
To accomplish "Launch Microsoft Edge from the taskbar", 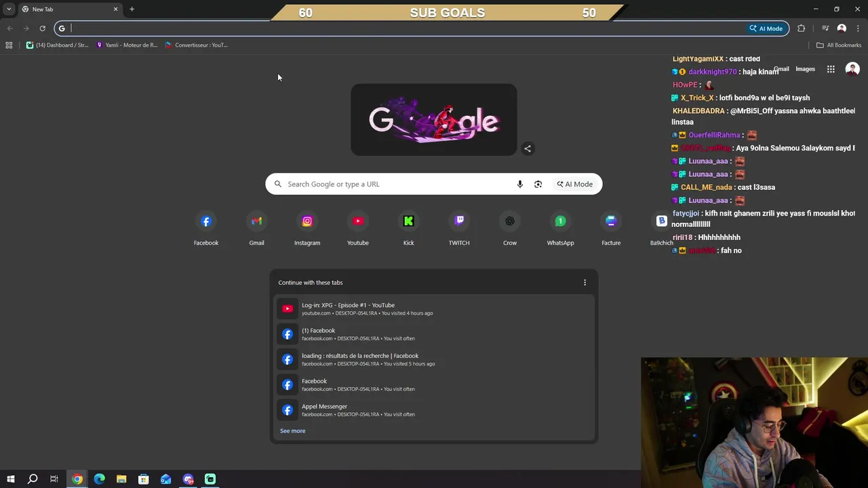I will point(100,479).
